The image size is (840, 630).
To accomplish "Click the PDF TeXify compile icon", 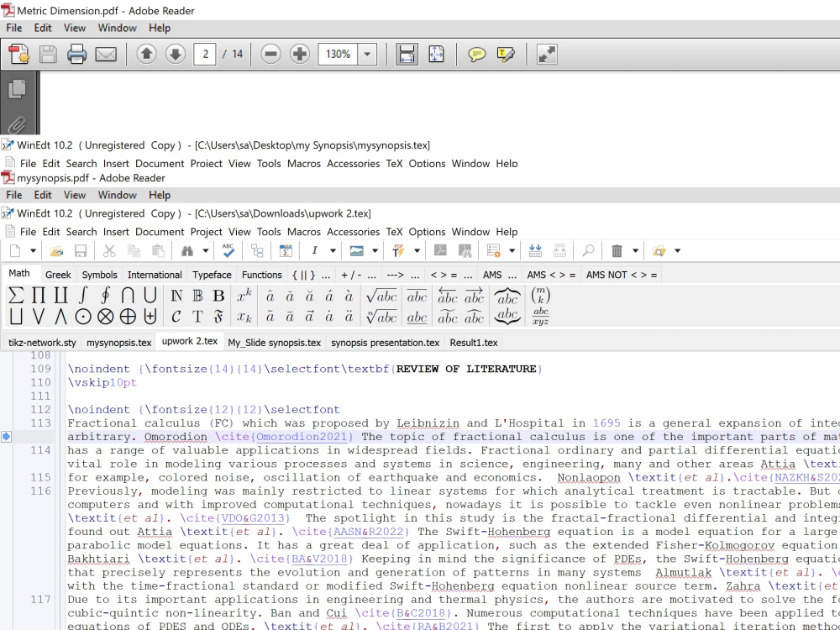I will [x=398, y=250].
